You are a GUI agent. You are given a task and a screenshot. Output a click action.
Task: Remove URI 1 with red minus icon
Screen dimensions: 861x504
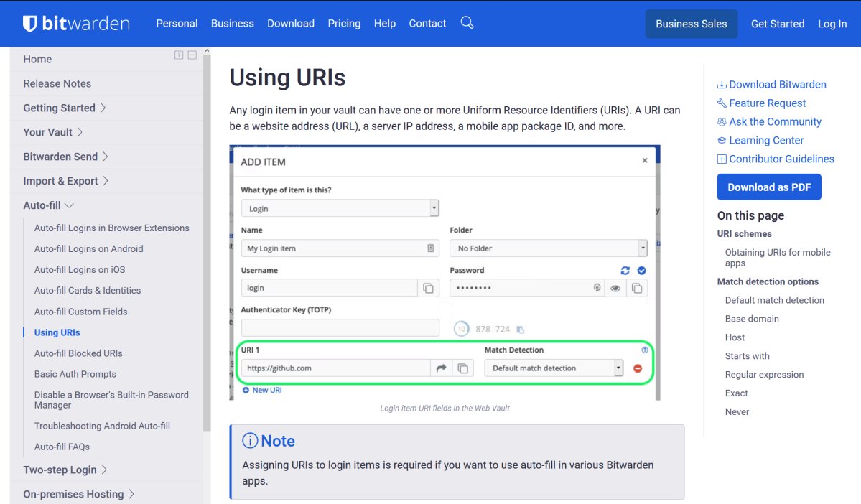point(638,368)
